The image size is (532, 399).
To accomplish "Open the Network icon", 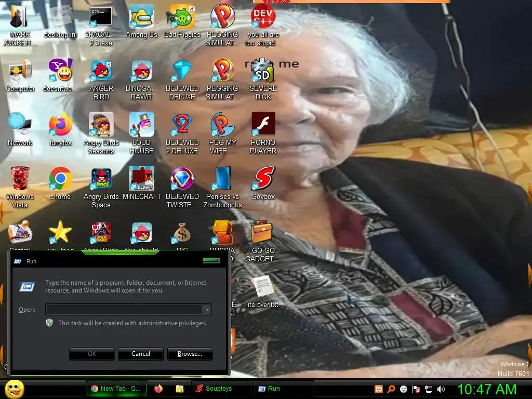I will [x=20, y=129].
